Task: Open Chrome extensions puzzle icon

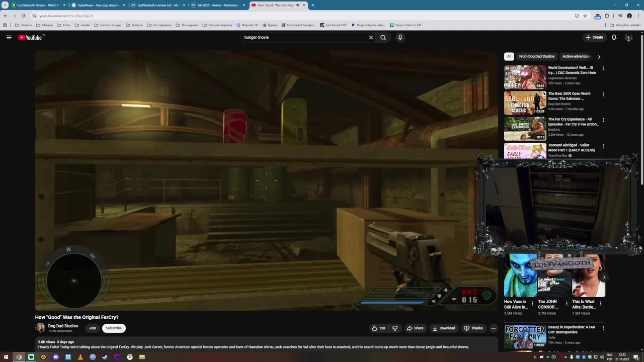Action: (x=607, y=16)
